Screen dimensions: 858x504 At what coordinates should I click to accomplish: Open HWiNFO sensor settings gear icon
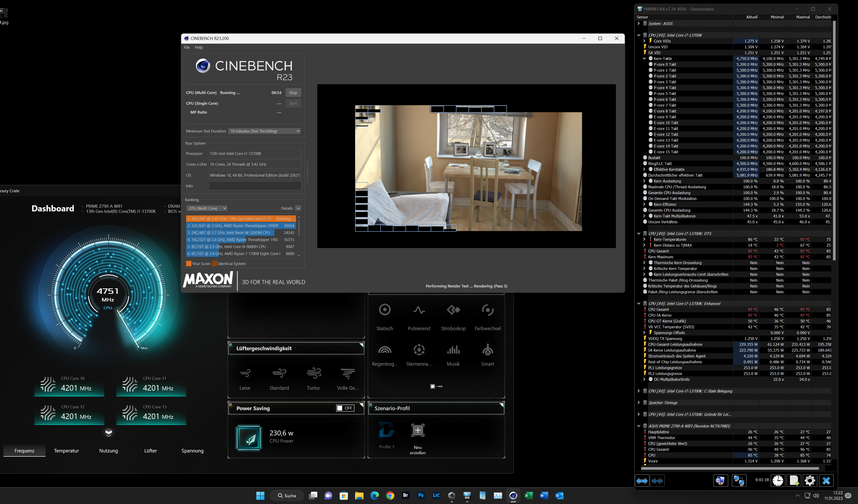pyautogui.click(x=810, y=480)
